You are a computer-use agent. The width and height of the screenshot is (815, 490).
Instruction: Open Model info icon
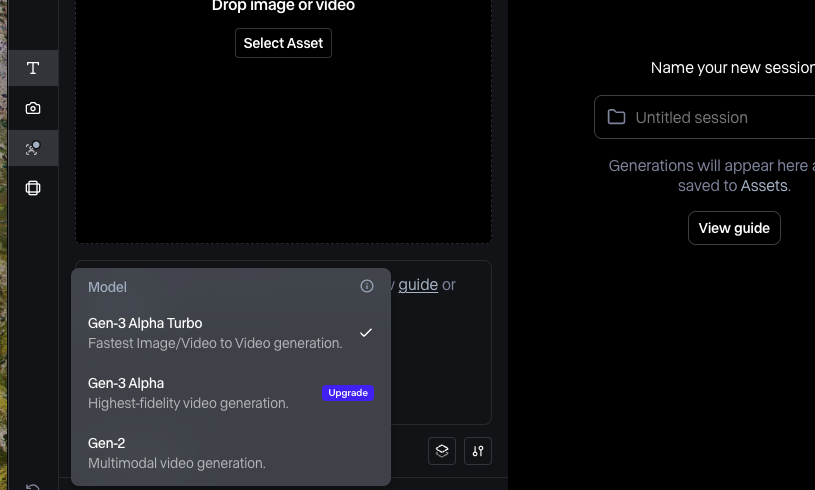click(366, 286)
